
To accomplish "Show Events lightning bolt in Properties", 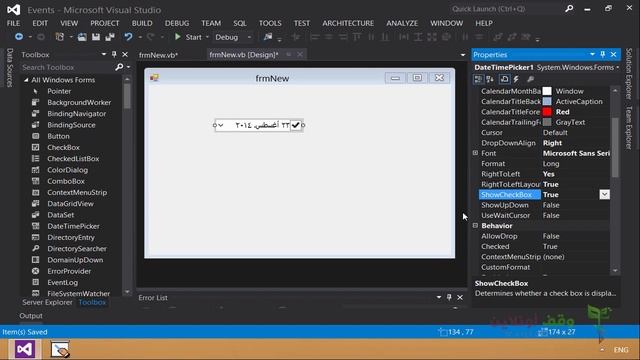I will [516, 79].
